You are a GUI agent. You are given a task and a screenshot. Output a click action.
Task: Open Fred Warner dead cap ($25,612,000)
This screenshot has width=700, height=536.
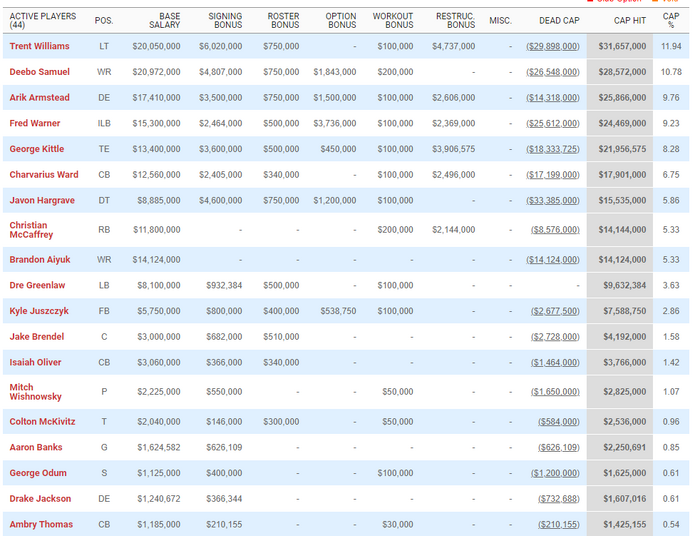pyautogui.click(x=553, y=123)
